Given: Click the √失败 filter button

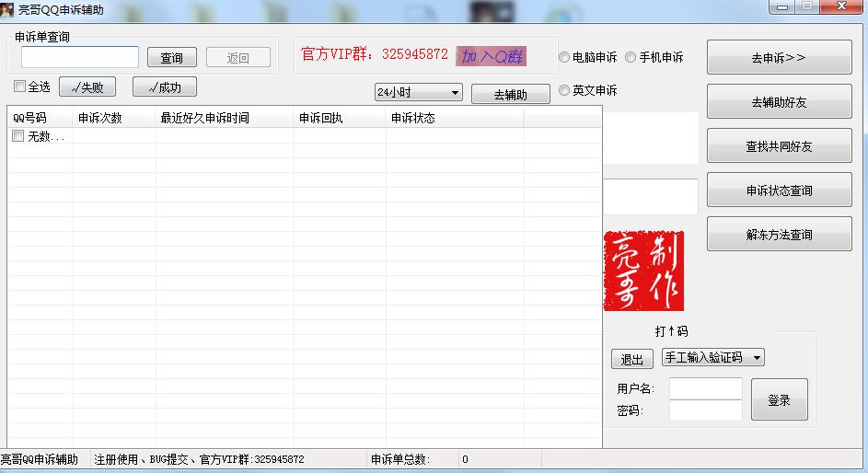Looking at the screenshot, I should [x=87, y=87].
